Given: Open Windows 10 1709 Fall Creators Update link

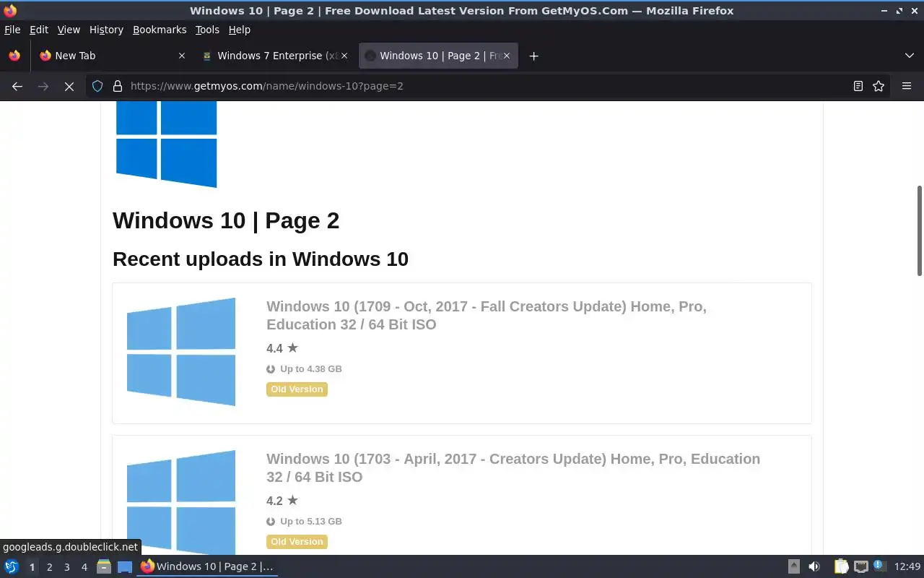Looking at the screenshot, I should pyautogui.click(x=487, y=315).
